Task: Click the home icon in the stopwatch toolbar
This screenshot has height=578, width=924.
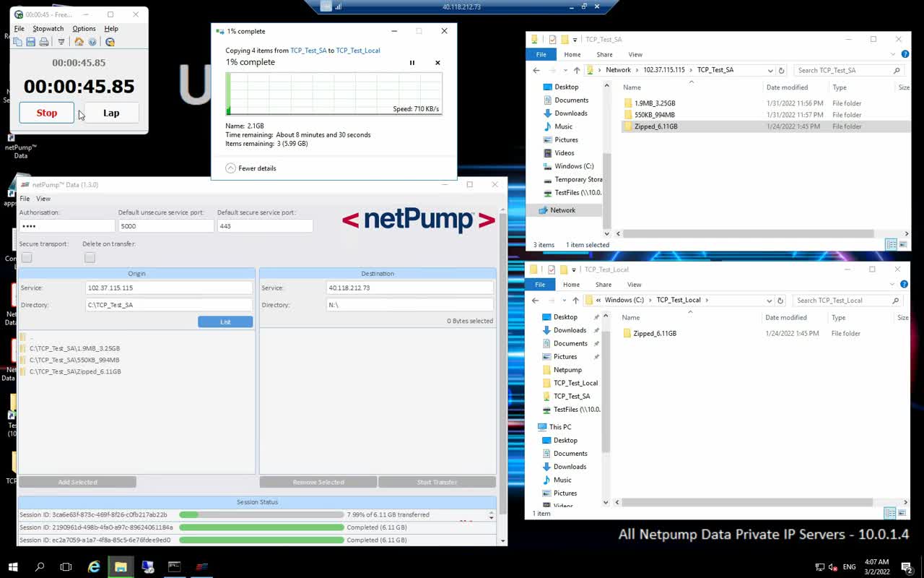Action: 79,42
